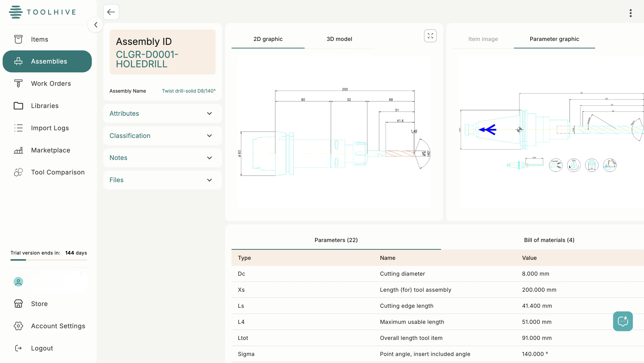Click the ToolHive logo
Screen dimensions: 644x363
(x=42, y=12)
